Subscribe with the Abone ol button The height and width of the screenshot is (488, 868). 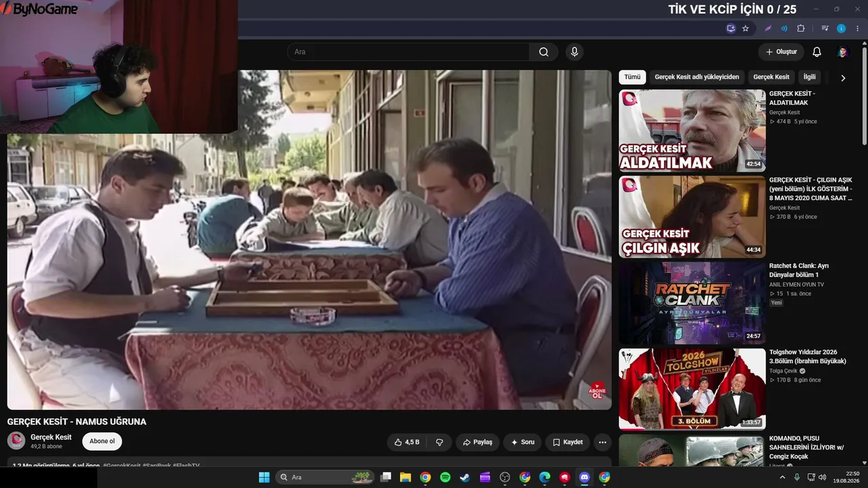tap(102, 441)
